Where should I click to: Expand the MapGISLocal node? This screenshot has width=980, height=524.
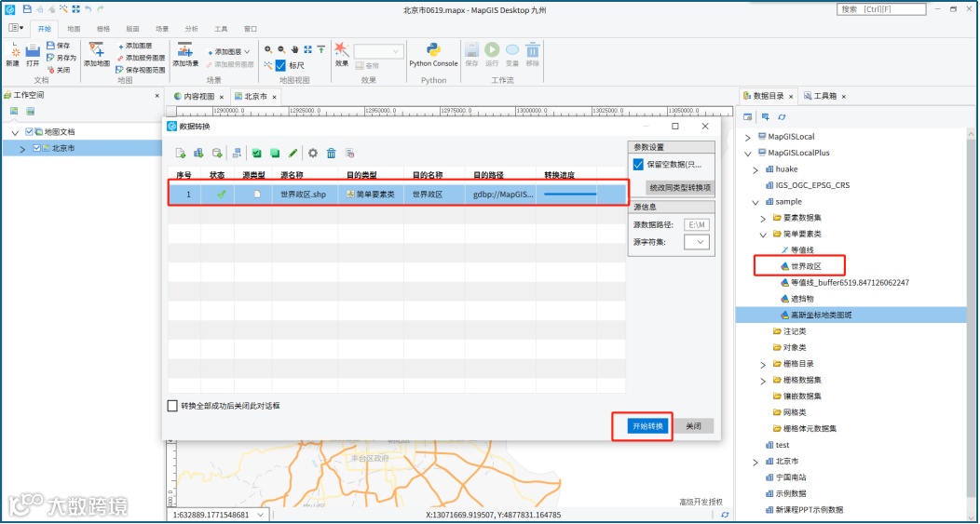[747, 137]
